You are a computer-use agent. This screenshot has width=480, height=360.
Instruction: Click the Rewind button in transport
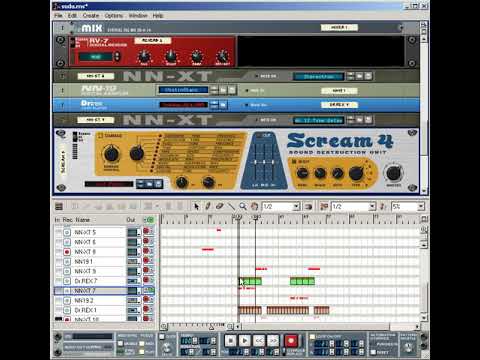pos(259,340)
